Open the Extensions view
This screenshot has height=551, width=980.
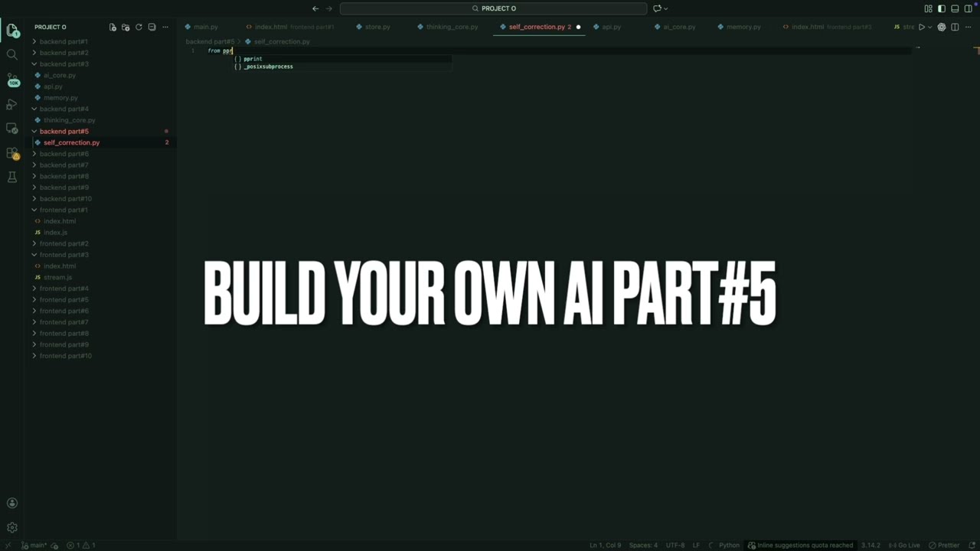point(12,153)
